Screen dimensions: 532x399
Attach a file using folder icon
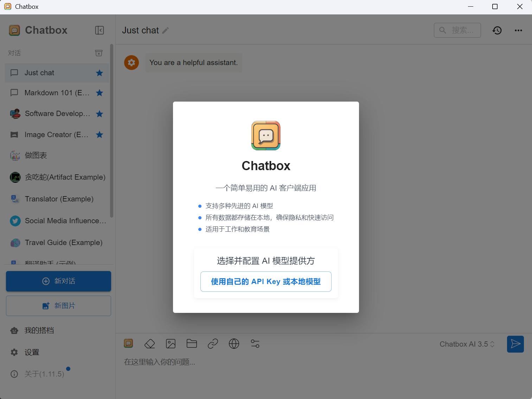click(192, 343)
